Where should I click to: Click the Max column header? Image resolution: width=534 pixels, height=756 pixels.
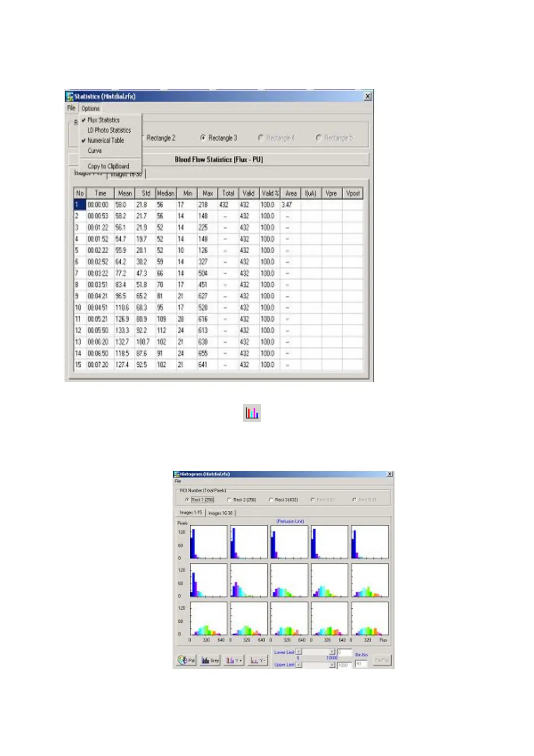(207, 193)
